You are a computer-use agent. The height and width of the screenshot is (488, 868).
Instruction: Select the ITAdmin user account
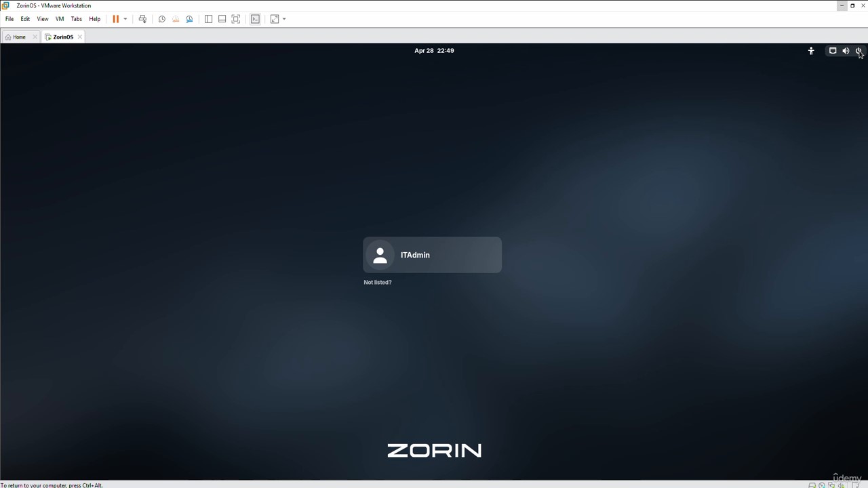[x=432, y=255]
